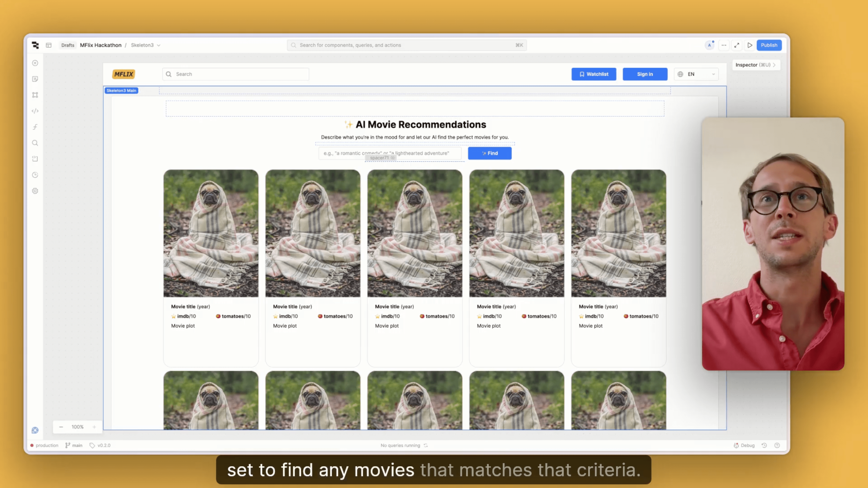Open the Debug button in status bar

(x=744, y=445)
